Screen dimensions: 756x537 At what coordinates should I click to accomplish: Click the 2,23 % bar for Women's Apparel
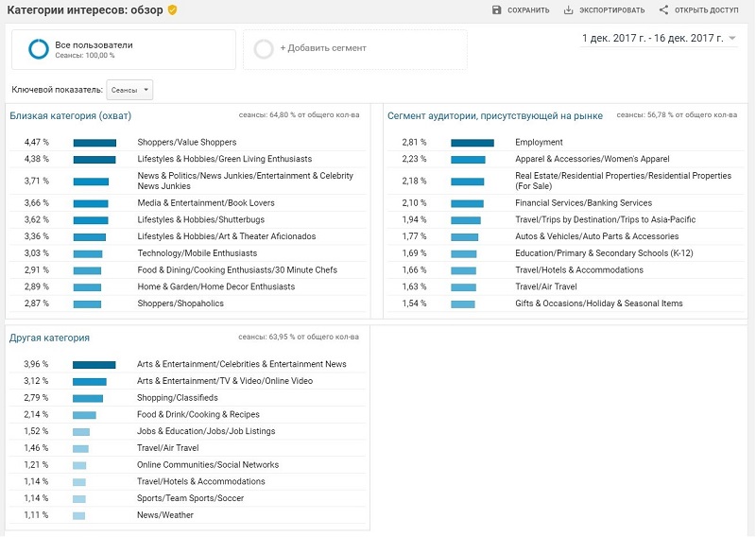(x=468, y=160)
